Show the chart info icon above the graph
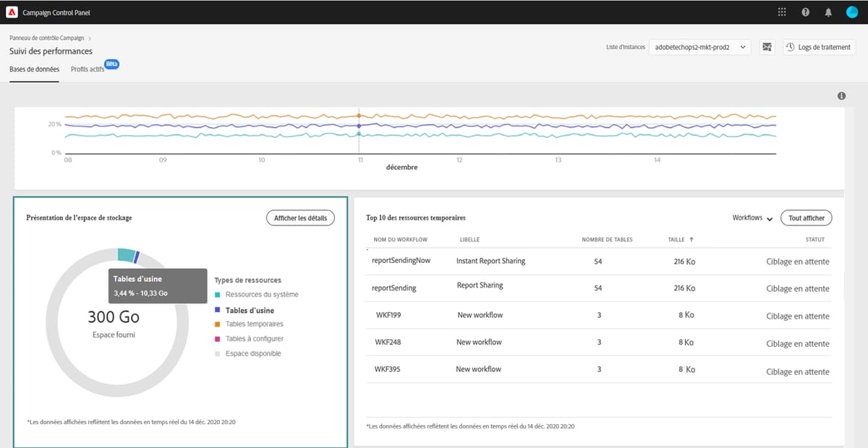The height and width of the screenshot is (448, 868). (841, 95)
